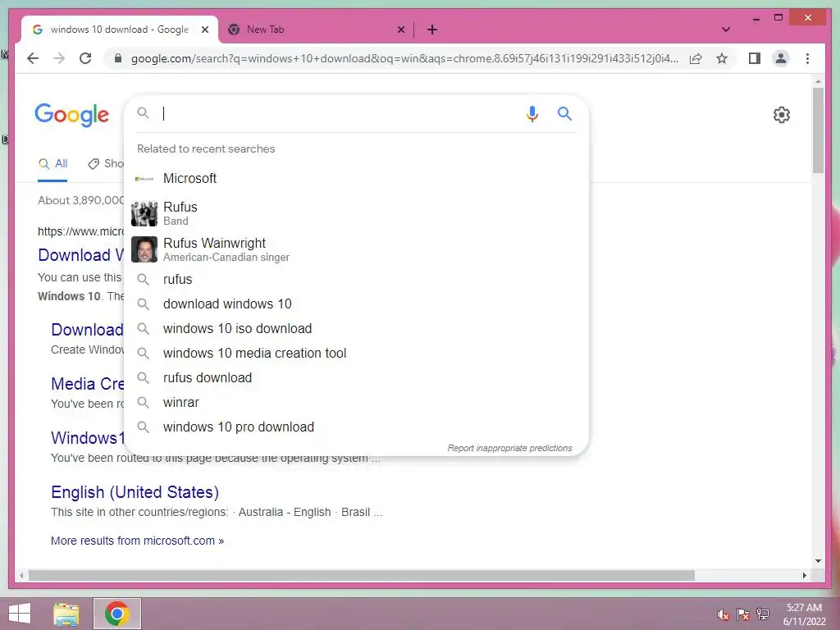The image size is (840, 630).
Task: Click the horizontal scrollbar thumb
Action: tap(362, 575)
